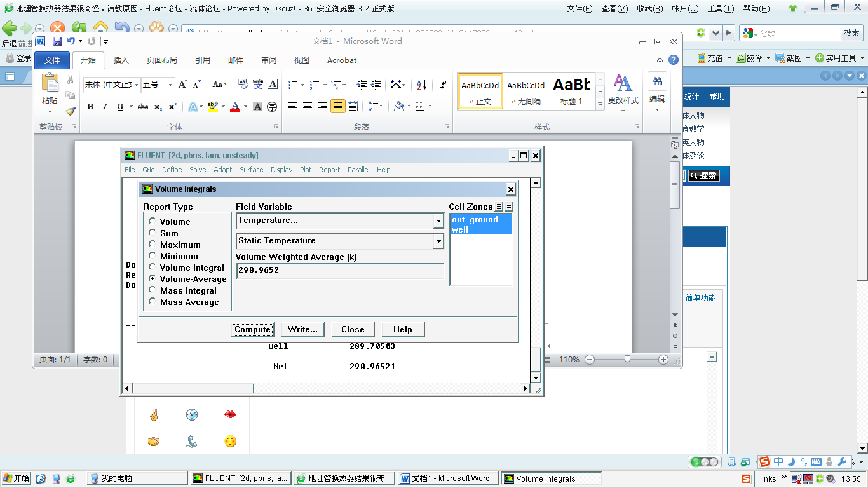This screenshot has width=868, height=488.
Task: Click the Help button in Volume Integrals
Action: (403, 329)
